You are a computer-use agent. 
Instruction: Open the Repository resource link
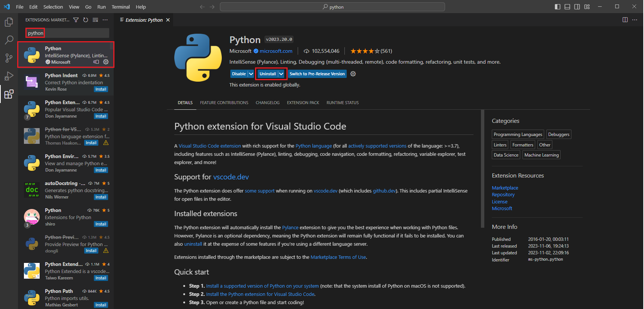click(x=503, y=194)
